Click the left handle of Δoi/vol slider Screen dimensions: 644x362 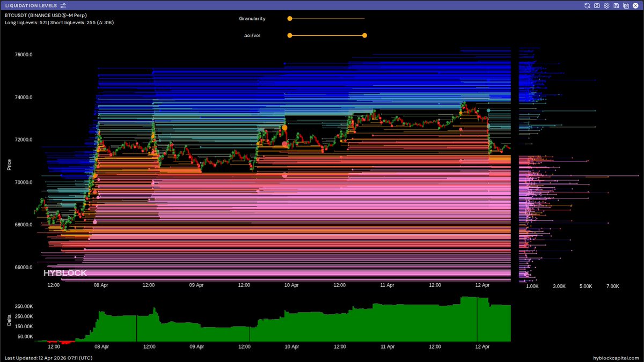point(290,35)
